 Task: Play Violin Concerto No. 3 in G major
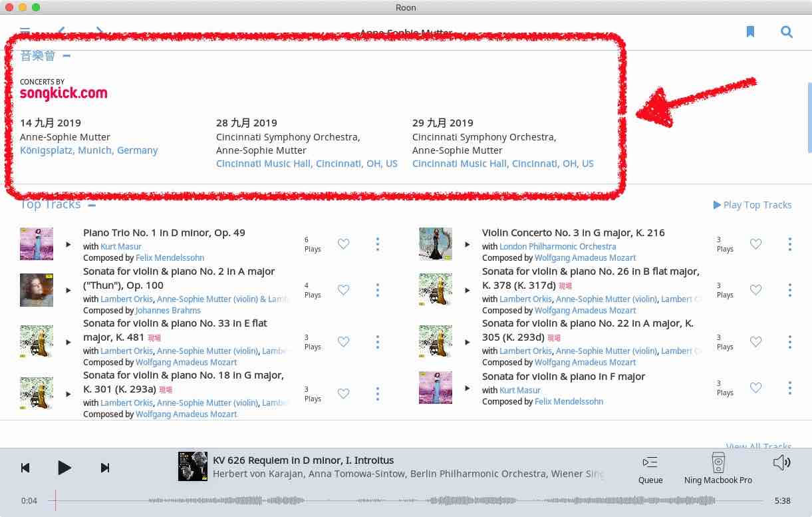(467, 245)
